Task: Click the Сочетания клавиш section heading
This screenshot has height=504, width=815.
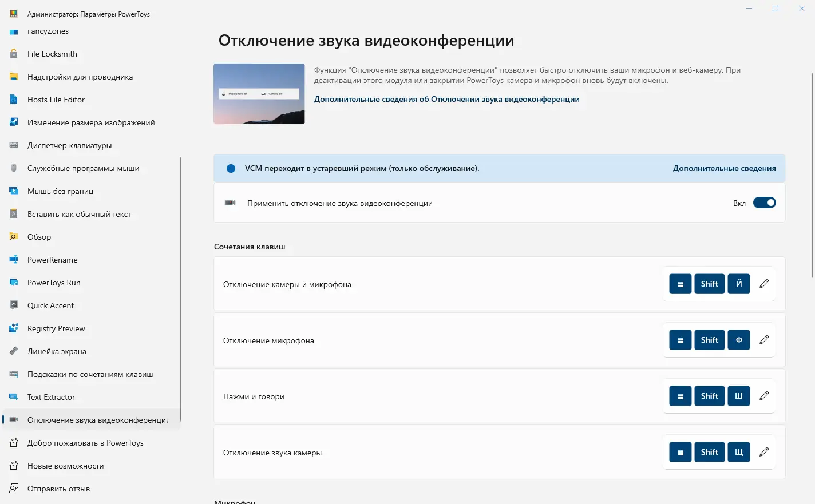Action: pyautogui.click(x=250, y=247)
